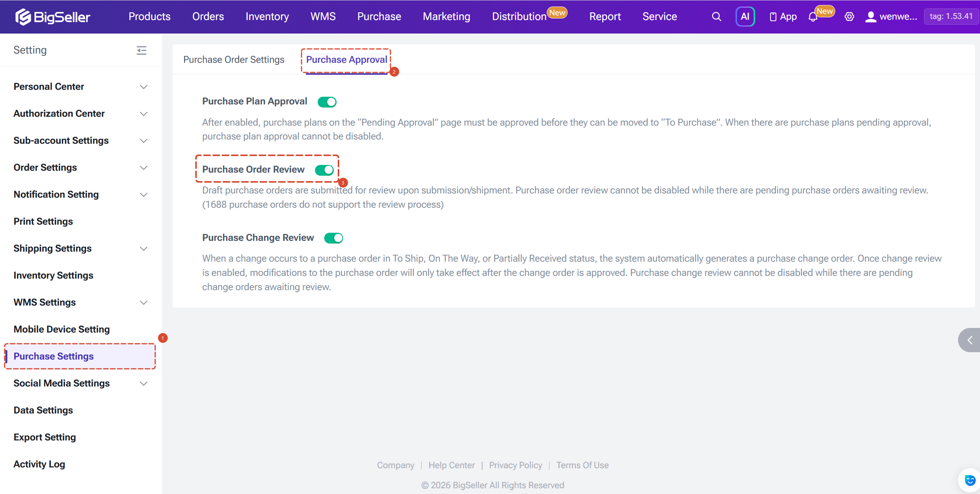Open the chat support bubble icon
This screenshot has height=494, width=980.
point(969,481)
